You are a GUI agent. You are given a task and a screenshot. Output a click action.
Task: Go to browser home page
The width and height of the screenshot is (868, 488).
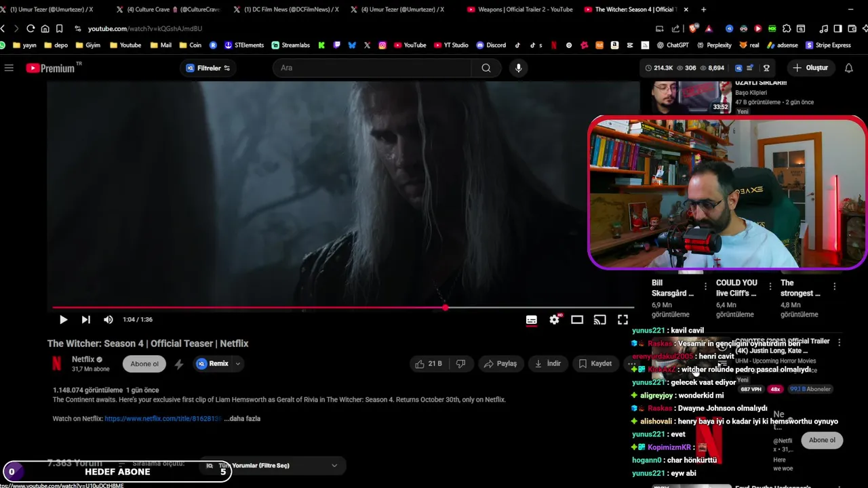point(45,28)
